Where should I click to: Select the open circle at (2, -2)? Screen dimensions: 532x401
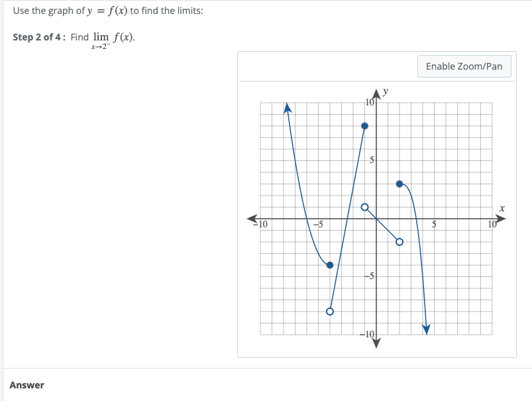point(399,241)
